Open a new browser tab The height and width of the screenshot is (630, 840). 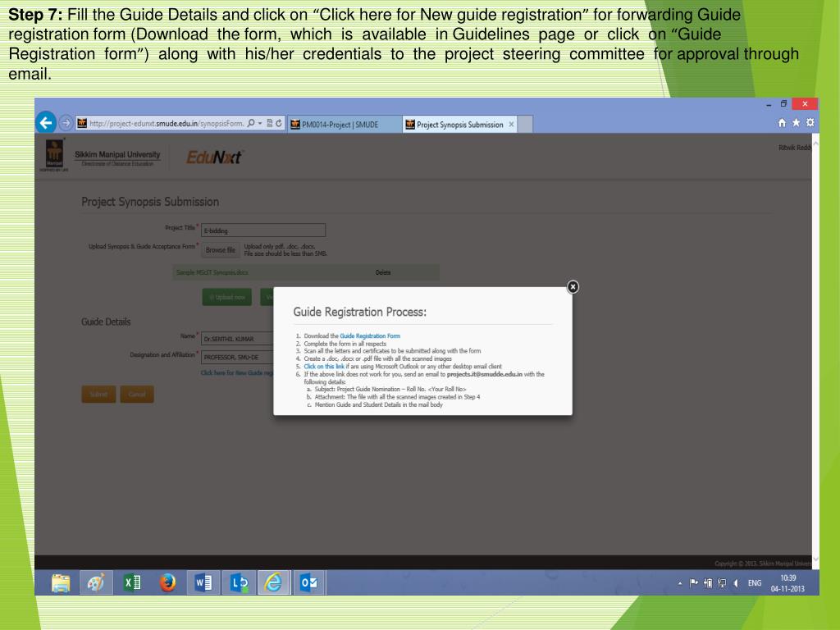tap(525, 125)
